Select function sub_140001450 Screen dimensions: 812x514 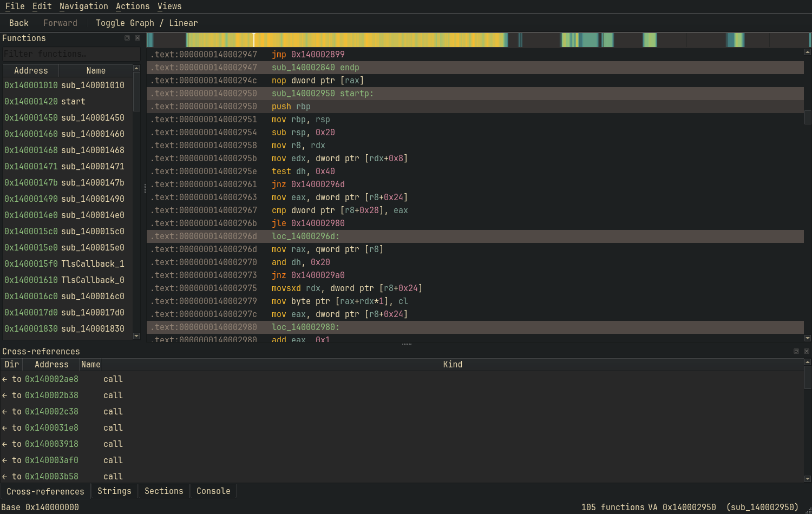(68, 118)
